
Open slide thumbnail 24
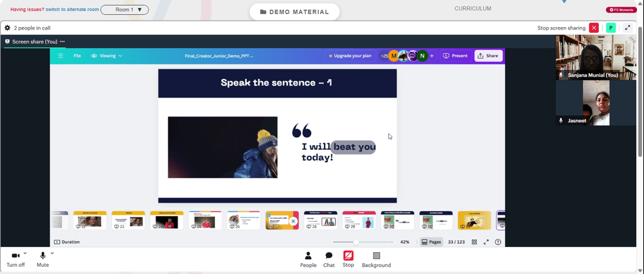[167, 221]
